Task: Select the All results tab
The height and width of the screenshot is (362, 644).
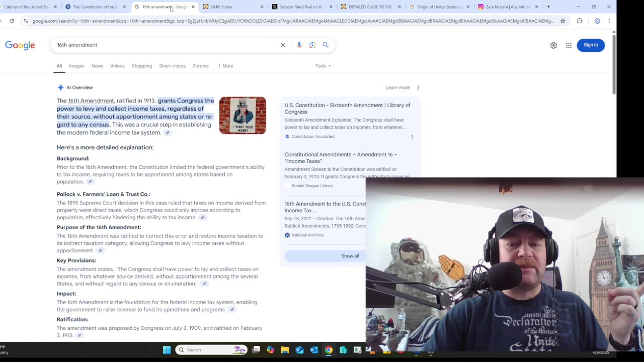Action: [x=59, y=66]
